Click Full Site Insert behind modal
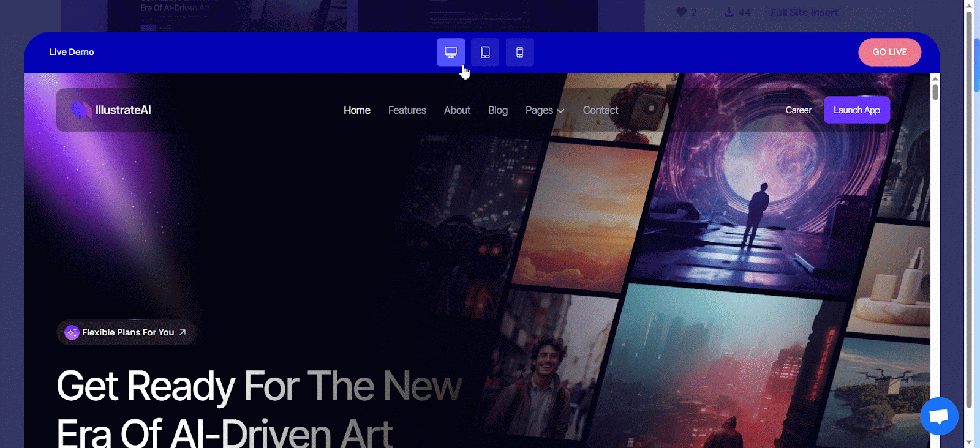 point(804,12)
